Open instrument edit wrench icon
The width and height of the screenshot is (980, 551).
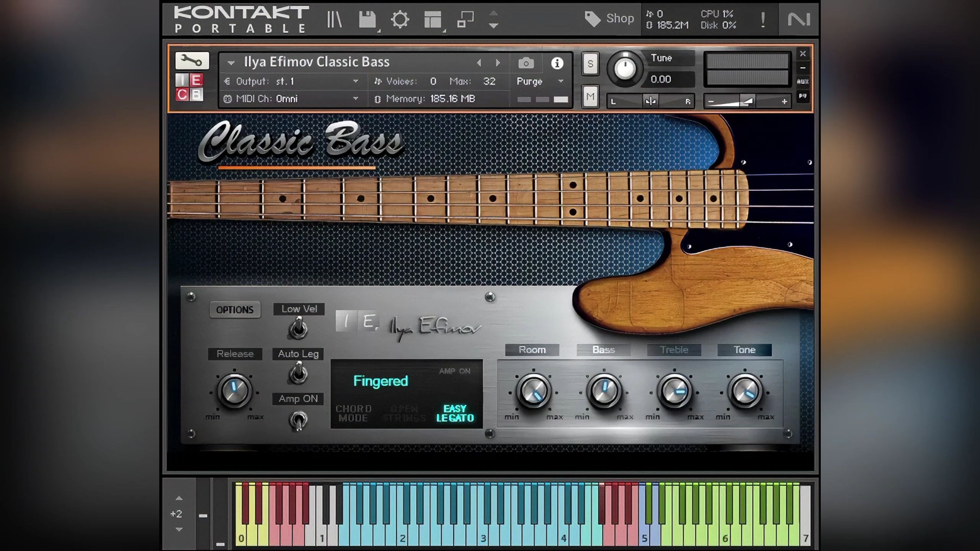pyautogui.click(x=192, y=60)
